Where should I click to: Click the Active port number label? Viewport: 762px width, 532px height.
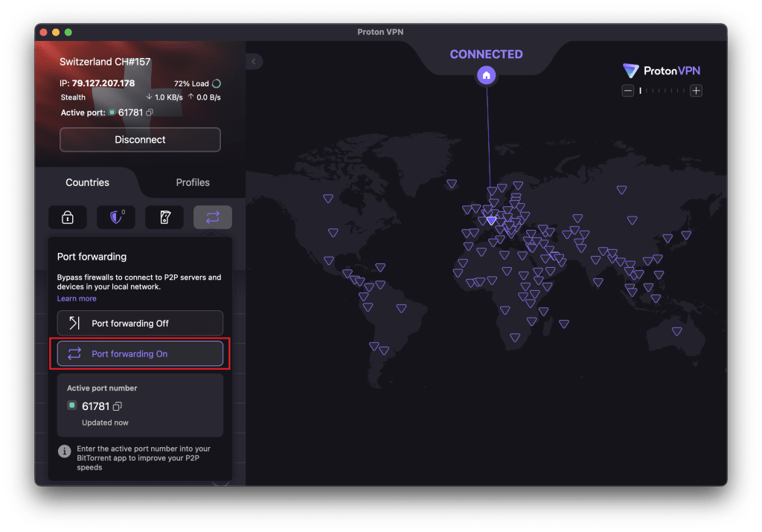tap(102, 388)
